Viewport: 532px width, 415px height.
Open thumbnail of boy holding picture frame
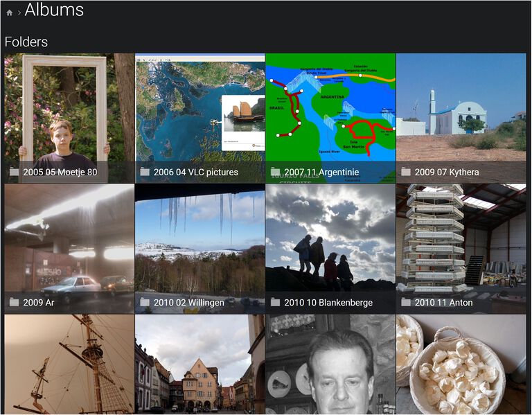point(69,107)
